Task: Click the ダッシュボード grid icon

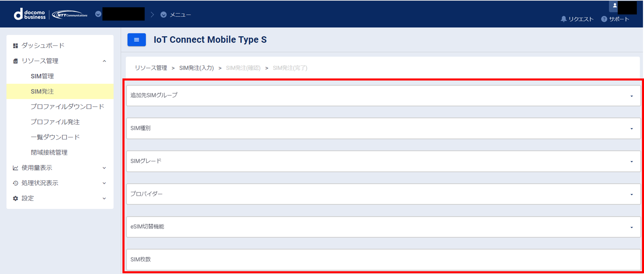Action: click(x=15, y=46)
